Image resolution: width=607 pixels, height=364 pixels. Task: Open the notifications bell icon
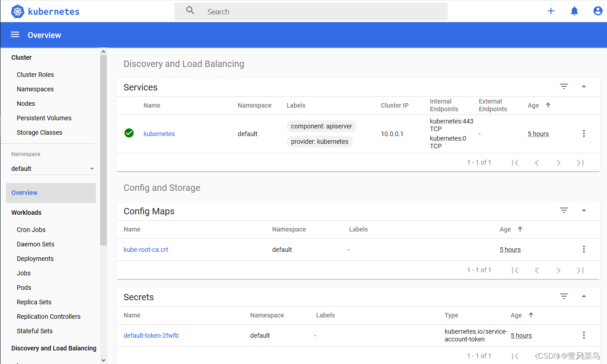(x=574, y=11)
